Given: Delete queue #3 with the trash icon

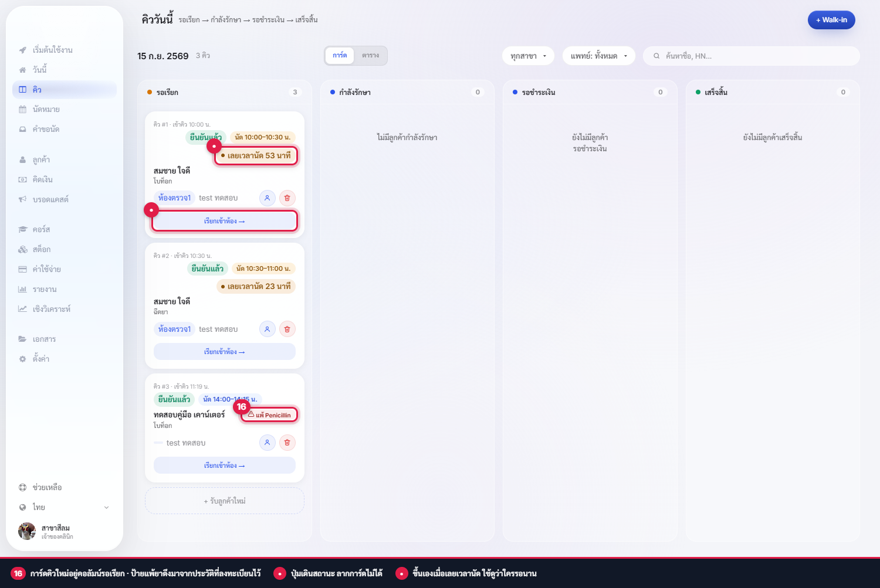Looking at the screenshot, I should pyautogui.click(x=287, y=443).
